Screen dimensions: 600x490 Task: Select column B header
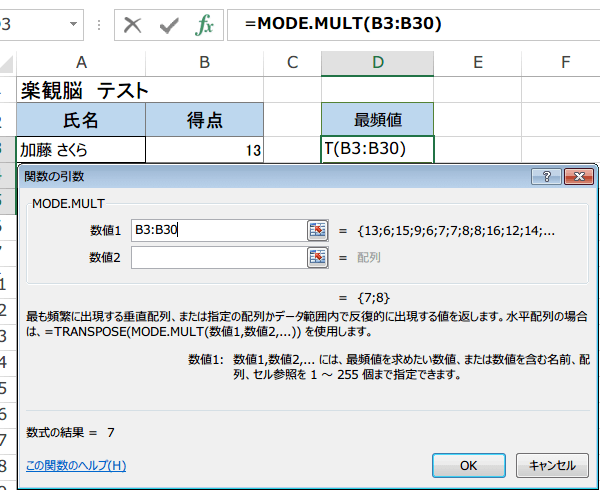click(205, 62)
